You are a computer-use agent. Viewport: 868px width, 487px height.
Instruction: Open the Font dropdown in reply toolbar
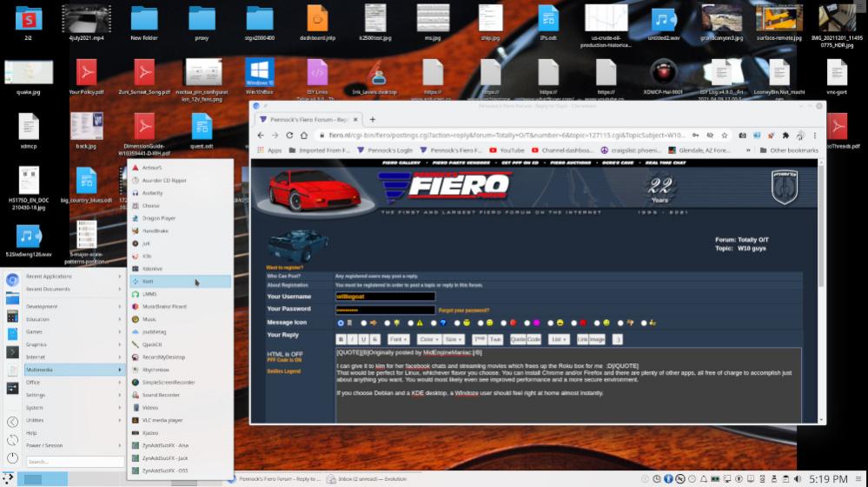pyautogui.click(x=397, y=339)
